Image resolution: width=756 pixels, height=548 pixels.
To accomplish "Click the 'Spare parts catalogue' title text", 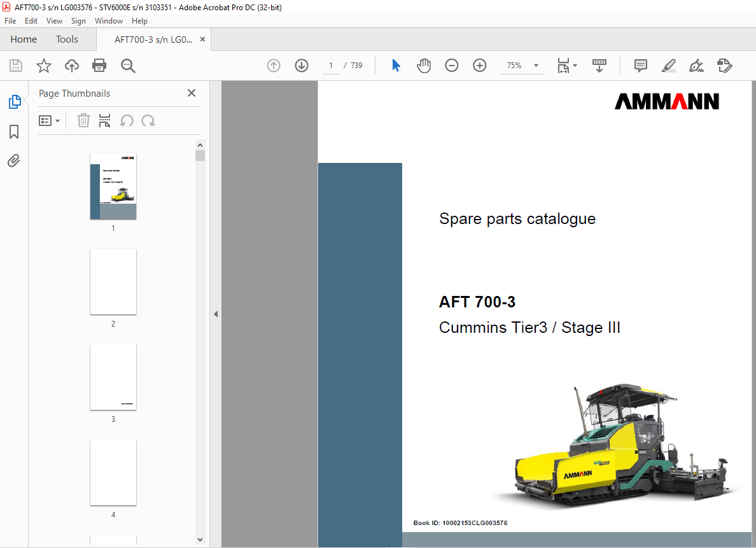I will (x=517, y=219).
